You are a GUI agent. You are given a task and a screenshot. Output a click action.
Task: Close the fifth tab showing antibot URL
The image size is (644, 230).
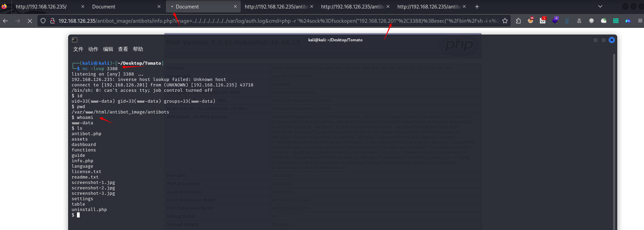pyautogui.click(x=388, y=6)
